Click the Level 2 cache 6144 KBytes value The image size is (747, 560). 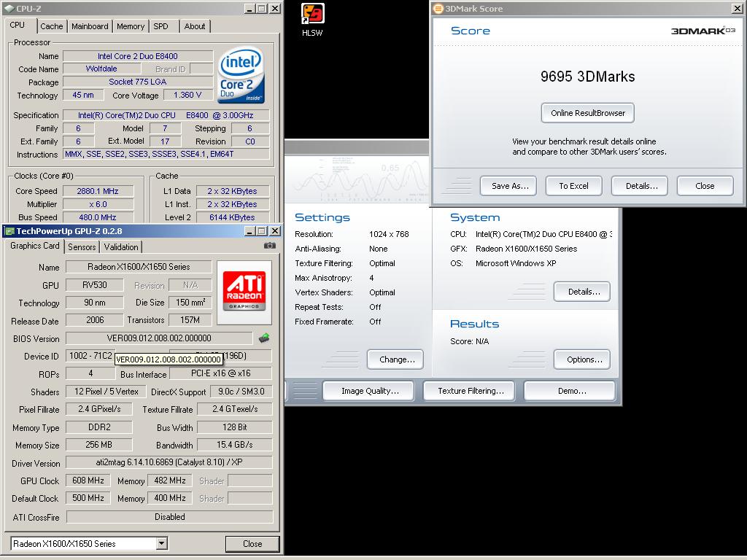point(233,217)
